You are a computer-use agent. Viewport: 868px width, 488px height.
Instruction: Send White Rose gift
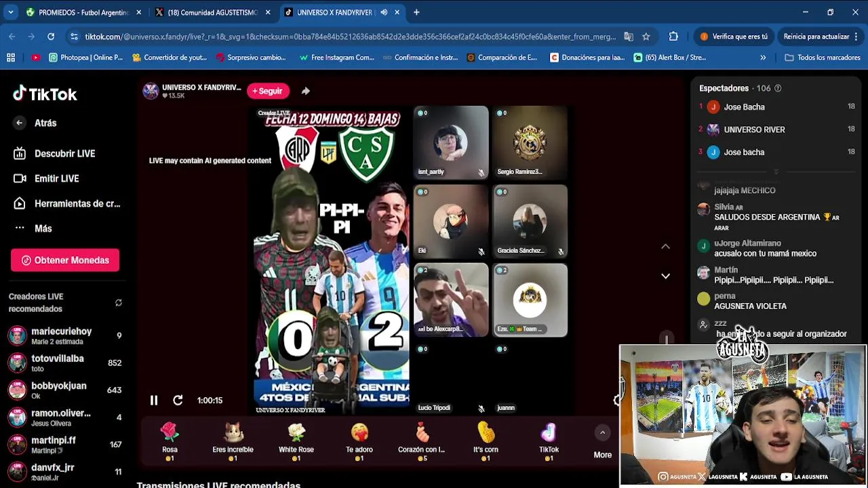tap(296, 442)
